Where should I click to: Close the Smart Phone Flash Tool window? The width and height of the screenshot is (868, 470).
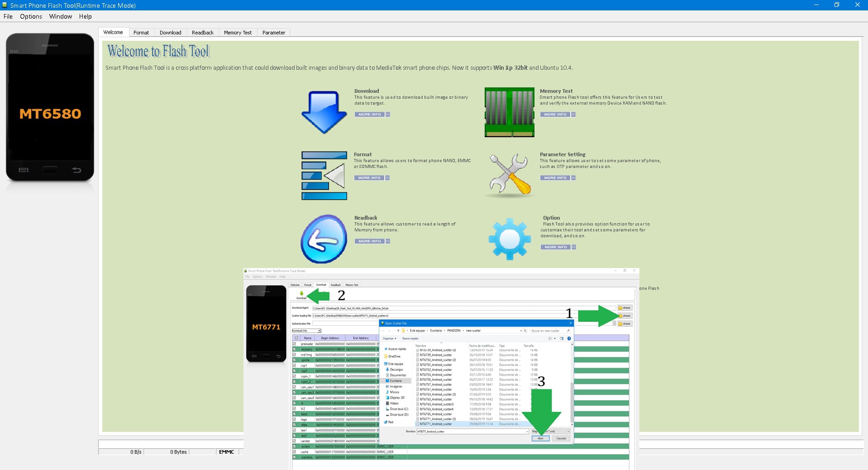click(857, 5)
